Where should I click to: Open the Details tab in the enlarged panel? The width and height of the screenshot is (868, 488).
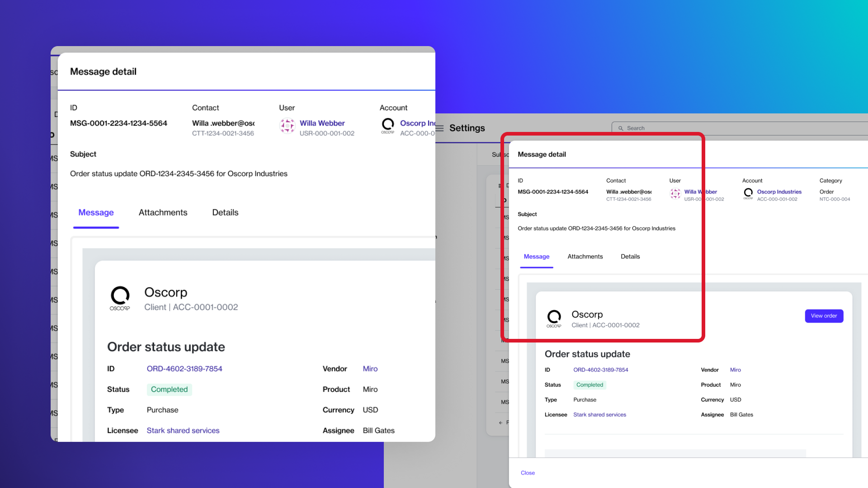[225, 212]
